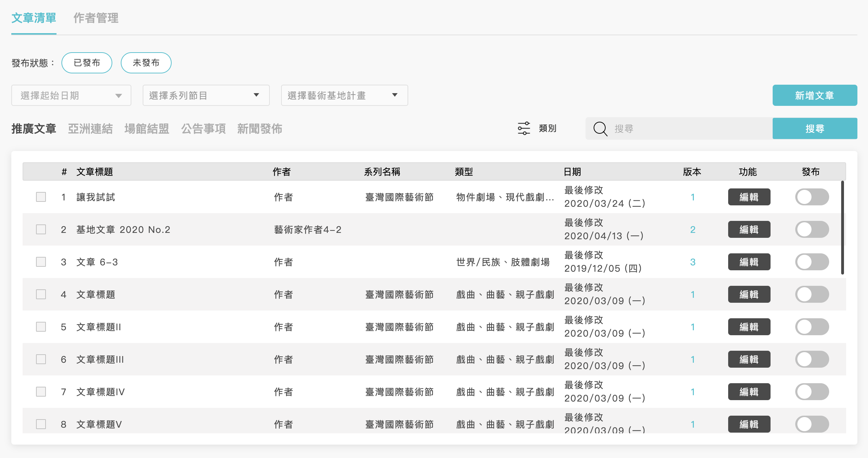Select the 亞洲連結 category tab
The height and width of the screenshot is (458, 868).
pyautogui.click(x=90, y=129)
